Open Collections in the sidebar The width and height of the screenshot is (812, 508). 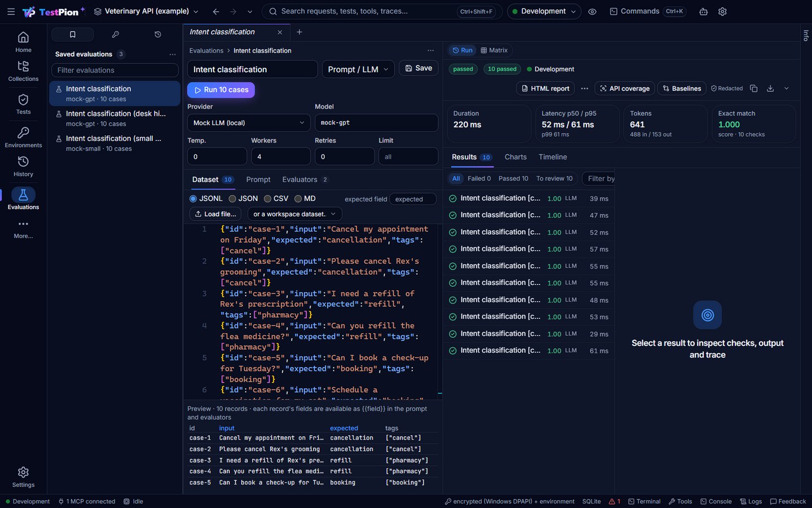(23, 71)
